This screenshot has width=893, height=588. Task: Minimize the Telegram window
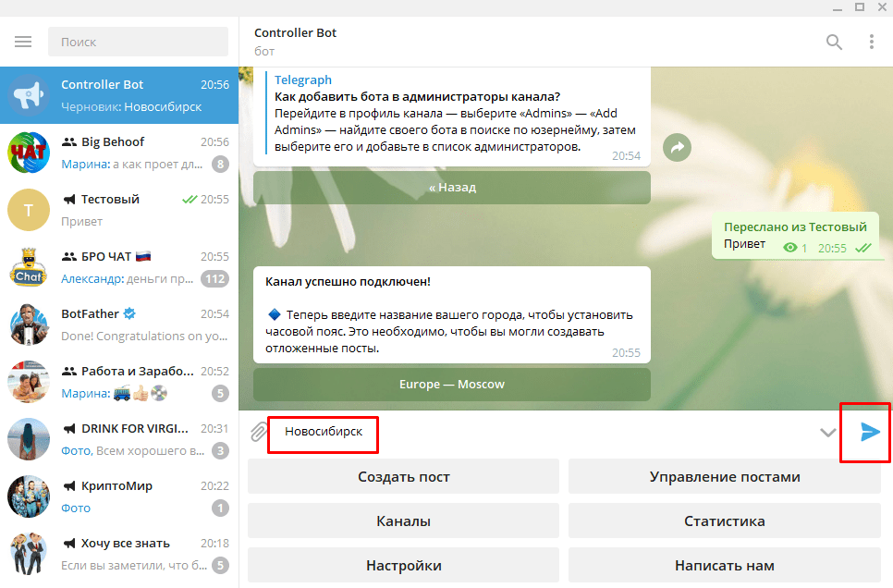pos(838,8)
